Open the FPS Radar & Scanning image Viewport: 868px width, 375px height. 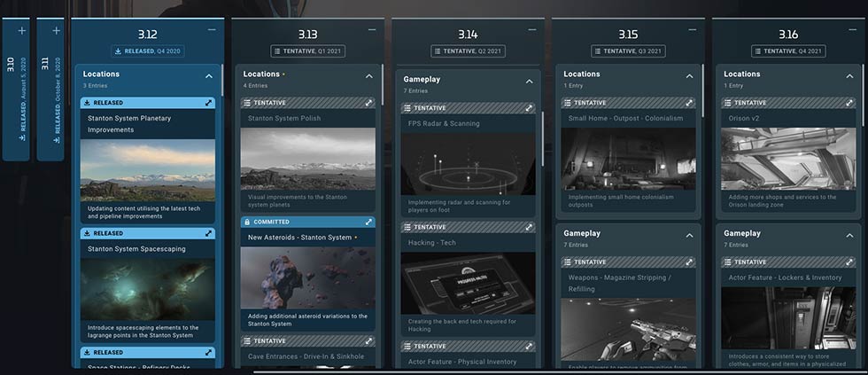(x=468, y=164)
